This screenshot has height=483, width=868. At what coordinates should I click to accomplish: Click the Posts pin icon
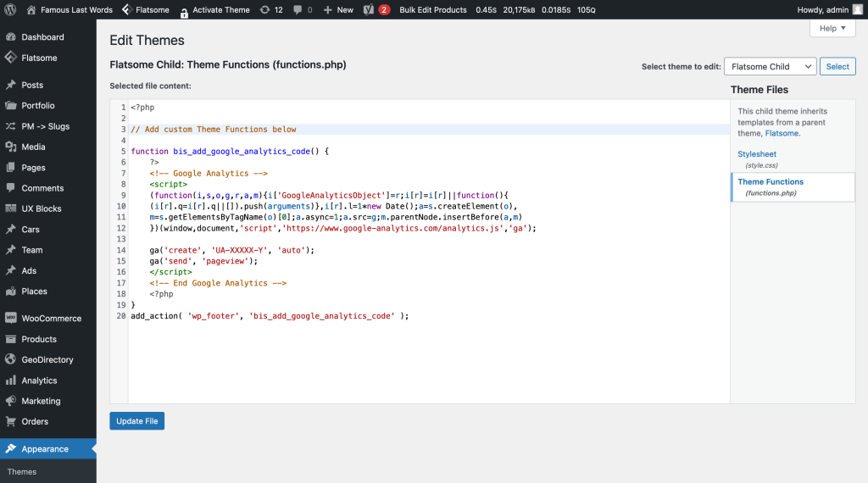10,85
